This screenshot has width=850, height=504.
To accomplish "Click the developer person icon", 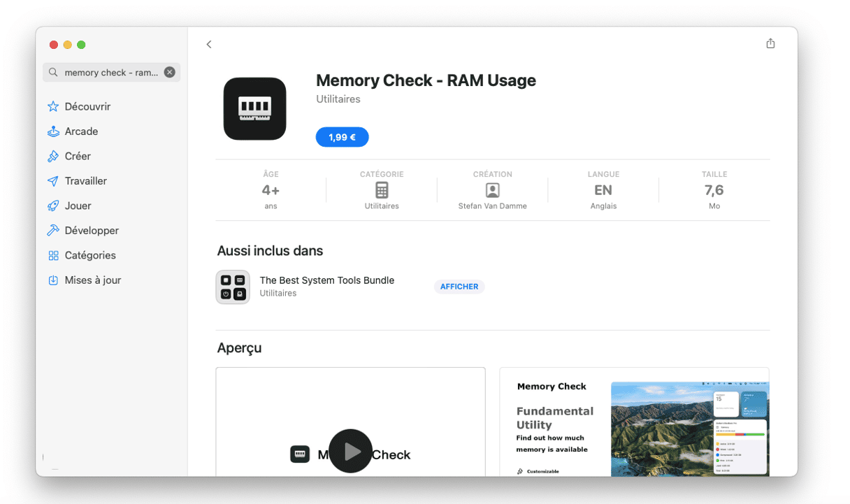I will tap(492, 190).
